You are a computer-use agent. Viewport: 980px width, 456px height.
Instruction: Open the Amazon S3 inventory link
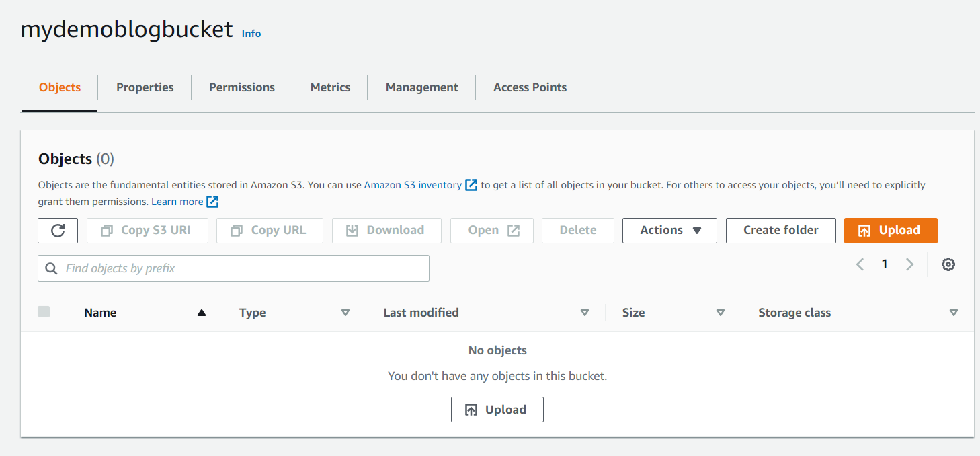pos(413,185)
